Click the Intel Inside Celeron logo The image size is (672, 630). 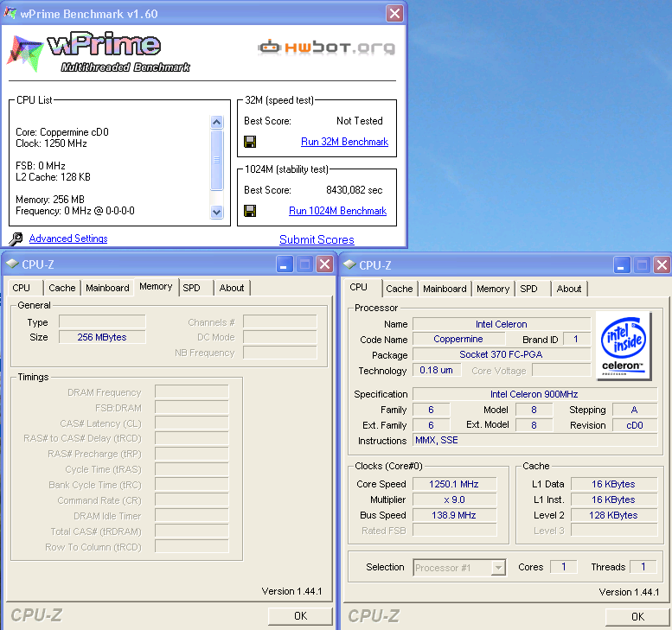(x=624, y=346)
